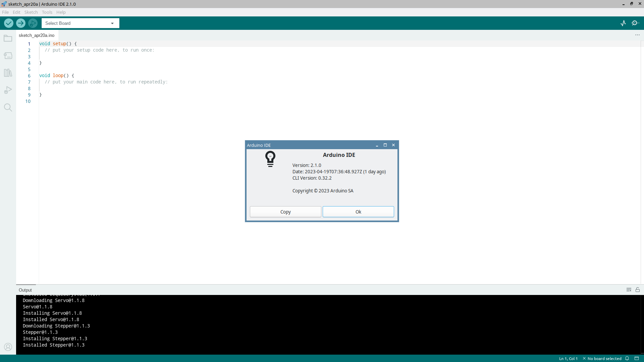Click the main code comment line
The width and height of the screenshot is (644, 362).
pyautogui.click(x=106, y=82)
